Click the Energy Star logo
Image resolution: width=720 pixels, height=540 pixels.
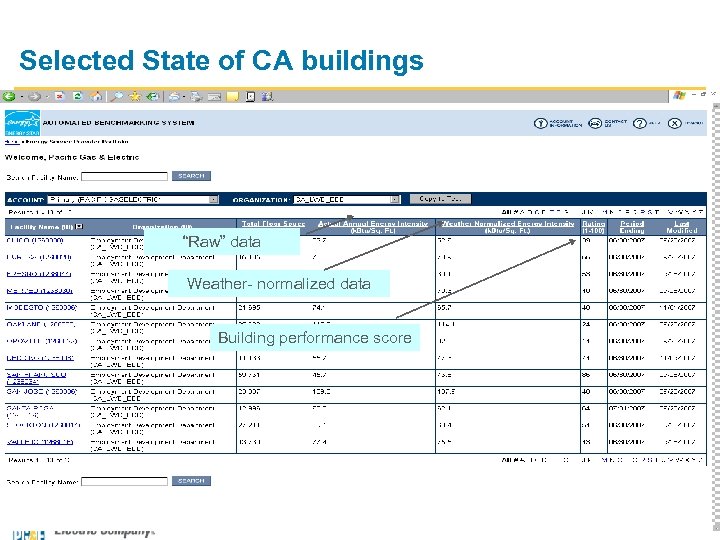22,123
